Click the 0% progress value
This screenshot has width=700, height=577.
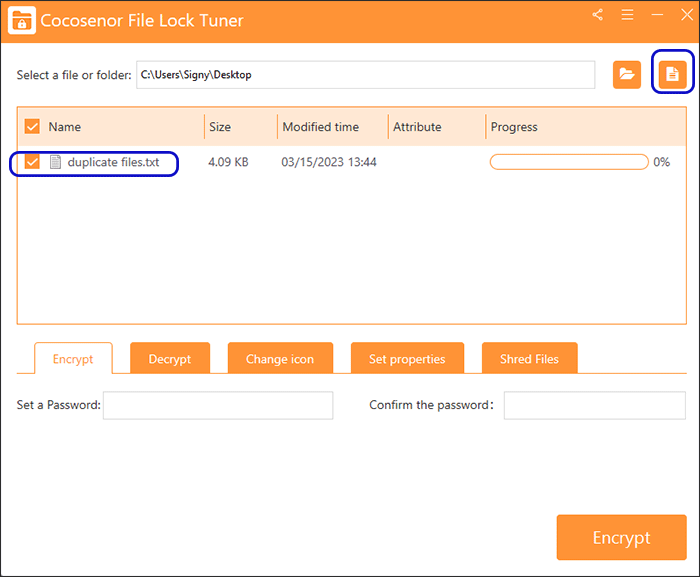point(662,162)
